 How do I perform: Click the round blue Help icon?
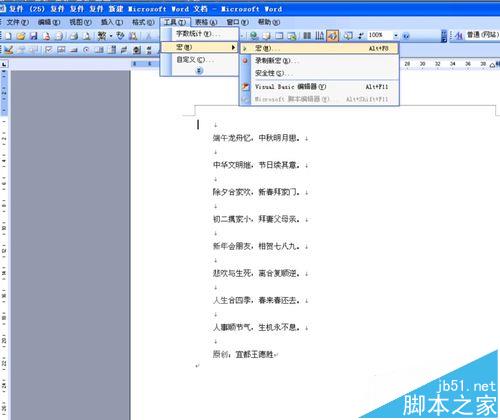406,36
